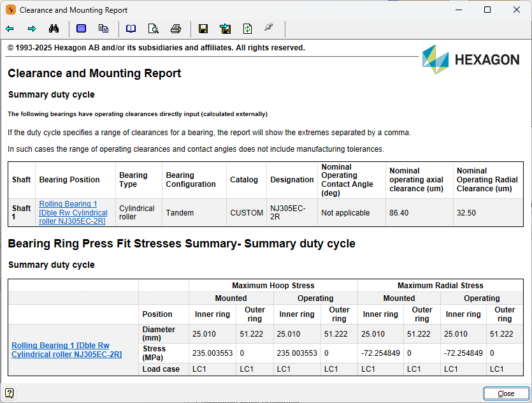
Task: Print the Clearance and Mounting Report
Action: pyautogui.click(x=176, y=29)
